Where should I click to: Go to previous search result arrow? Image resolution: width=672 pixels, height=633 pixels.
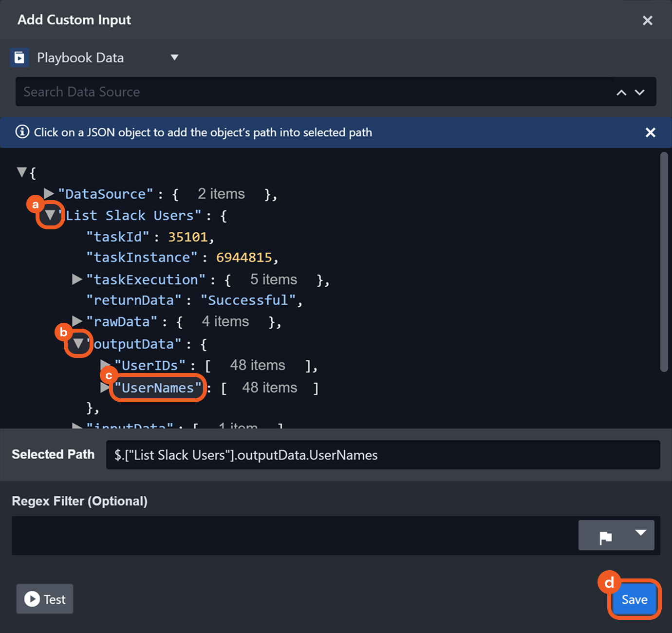pyautogui.click(x=621, y=93)
